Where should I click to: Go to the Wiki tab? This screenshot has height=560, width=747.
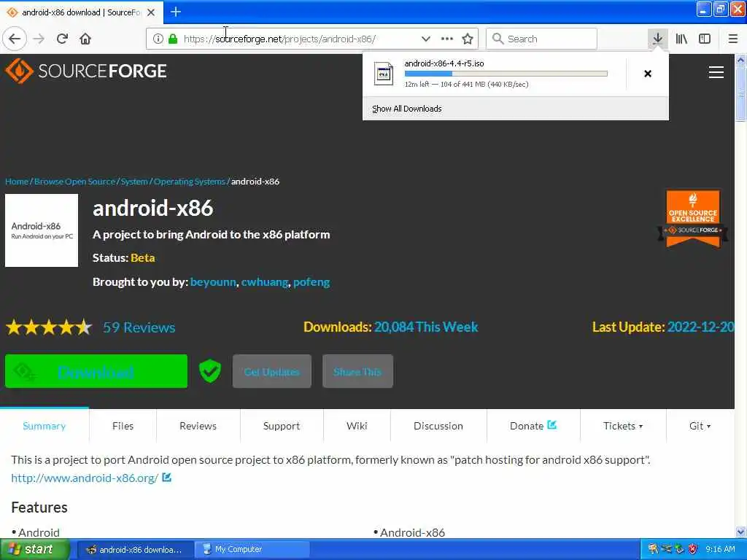coord(357,426)
